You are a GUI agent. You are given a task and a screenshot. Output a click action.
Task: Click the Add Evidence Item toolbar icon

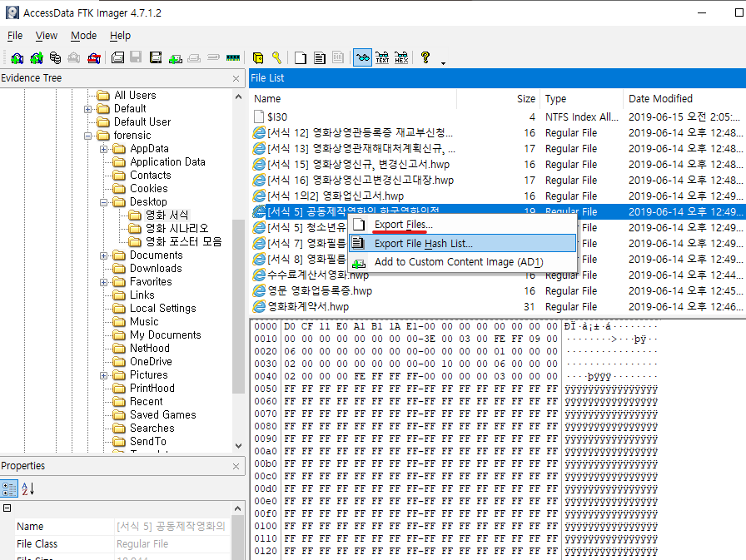(17, 58)
